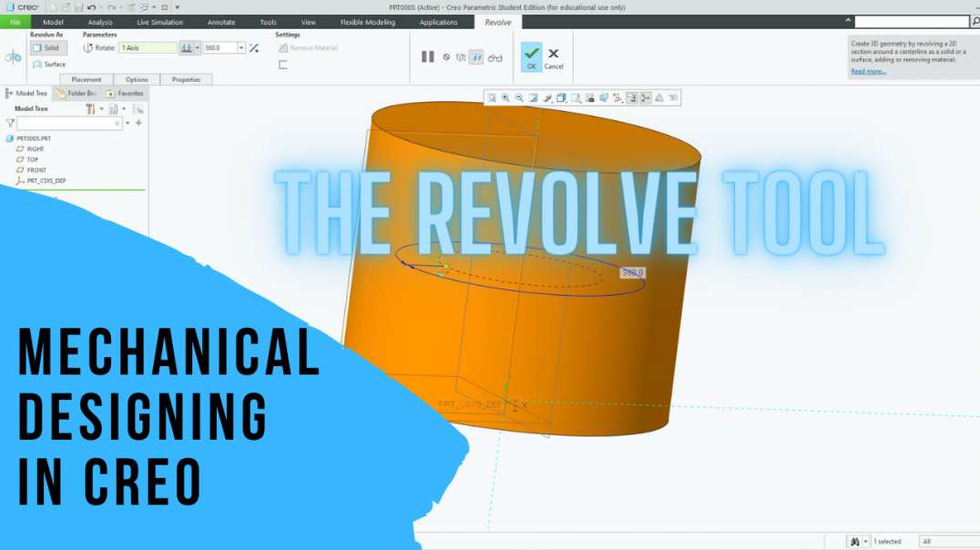
Task: Click the Save icon in quick access toolbar
Action: coord(78,7)
